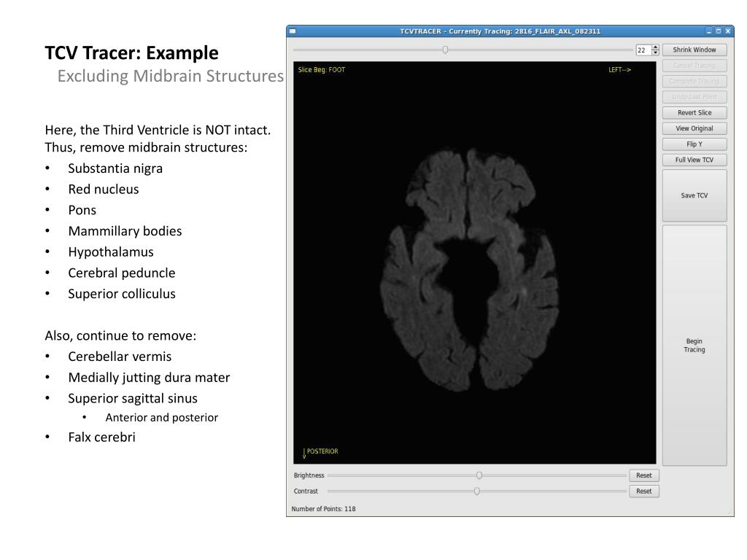This screenshot has height=560, width=747.
Task: Click the 'Superior colliculus' bullet
Action: 122,295
